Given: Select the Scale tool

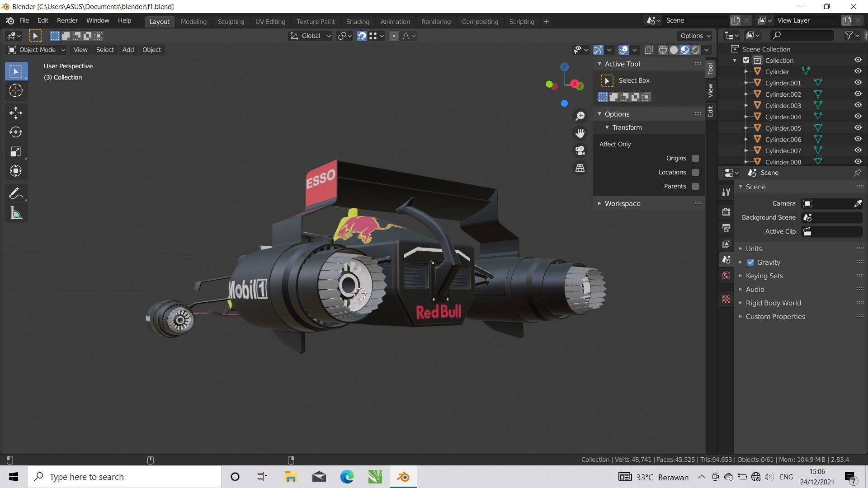Looking at the screenshot, I should point(16,151).
